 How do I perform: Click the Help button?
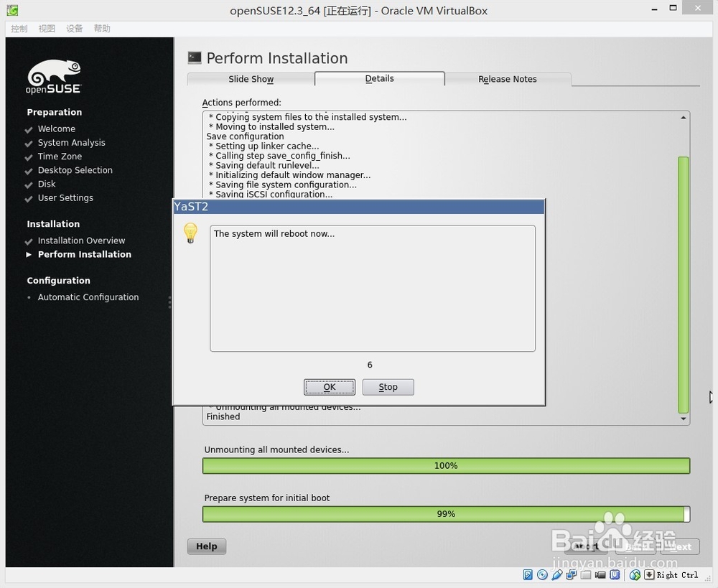[207, 546]
